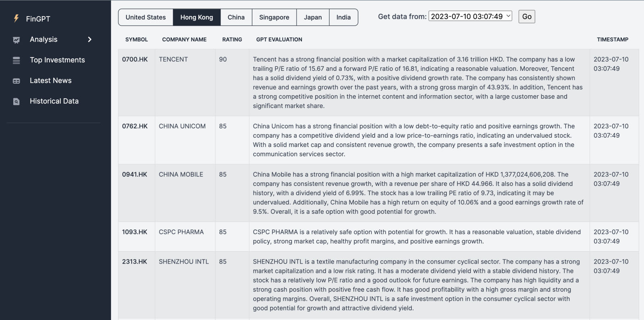Click Tencent's rating value 90

coord(223,59)
